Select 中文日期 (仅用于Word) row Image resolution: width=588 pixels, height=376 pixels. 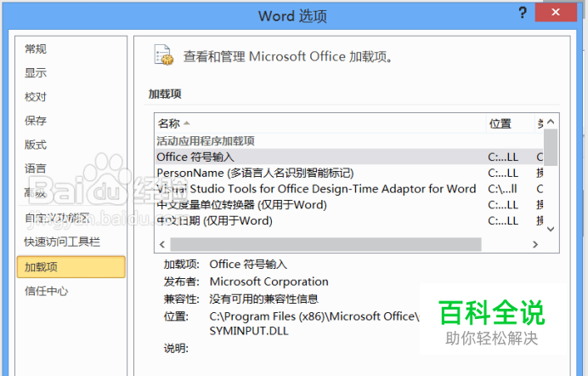[349, 220]
